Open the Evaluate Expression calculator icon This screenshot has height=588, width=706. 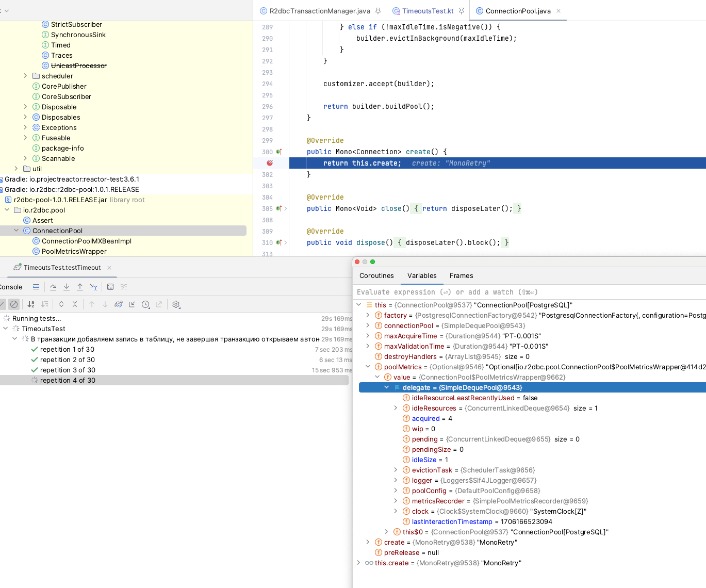110,287
